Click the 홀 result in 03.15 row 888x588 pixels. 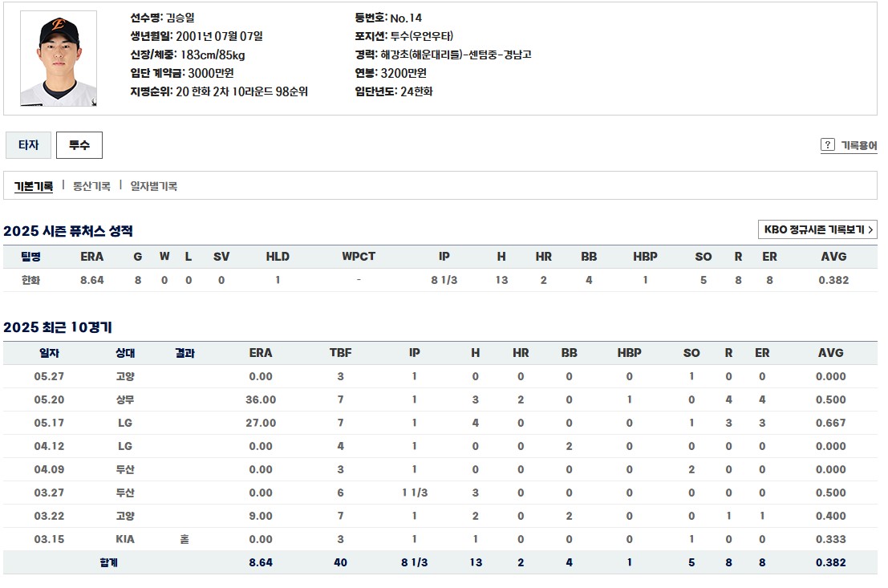[x=184, y=539]
